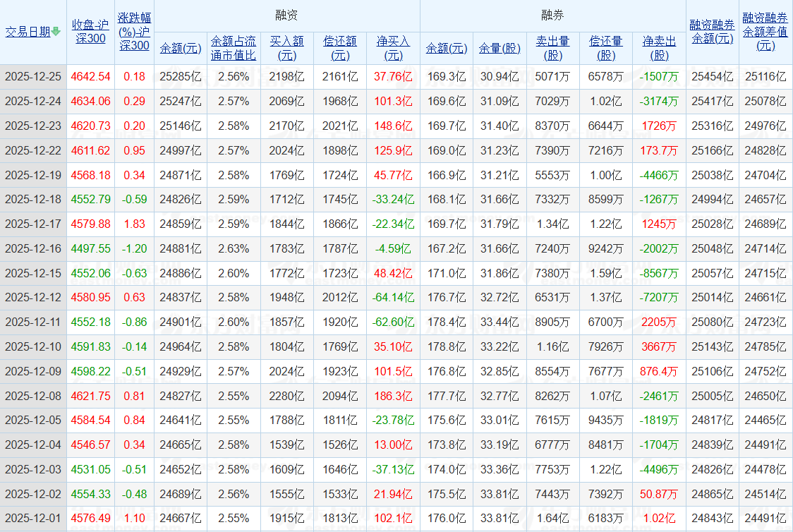Click 融资融券余额(元) column header
This screenshot has width=793, height=532.
click(712, 31)
